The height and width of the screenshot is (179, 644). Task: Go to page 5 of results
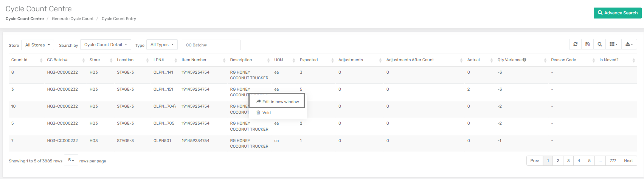(x=589, y=160)
